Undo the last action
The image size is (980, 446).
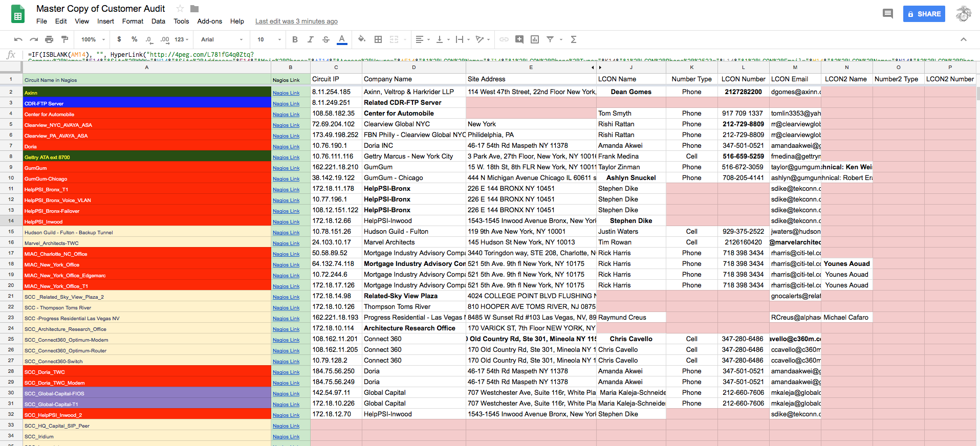[18, 39]
